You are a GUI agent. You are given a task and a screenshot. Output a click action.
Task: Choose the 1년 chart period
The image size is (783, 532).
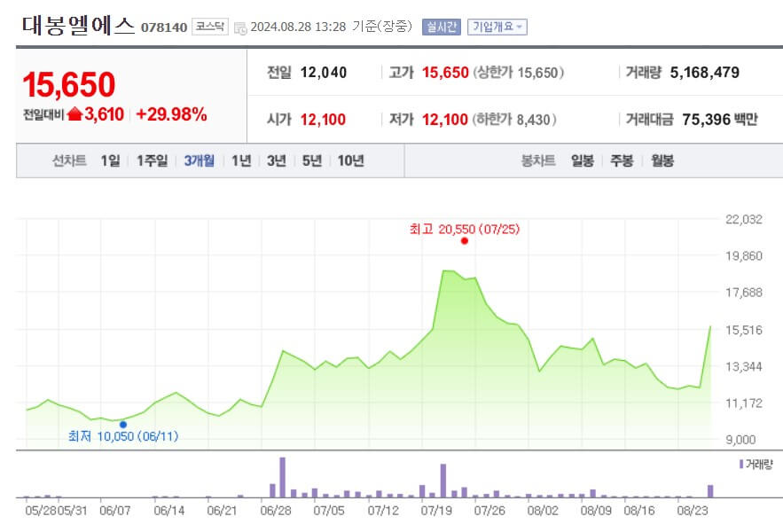[x=244, y=161]
